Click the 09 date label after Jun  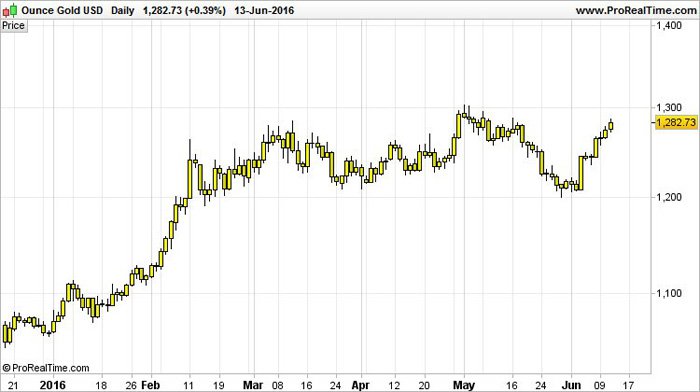click(x=600, y=385)
